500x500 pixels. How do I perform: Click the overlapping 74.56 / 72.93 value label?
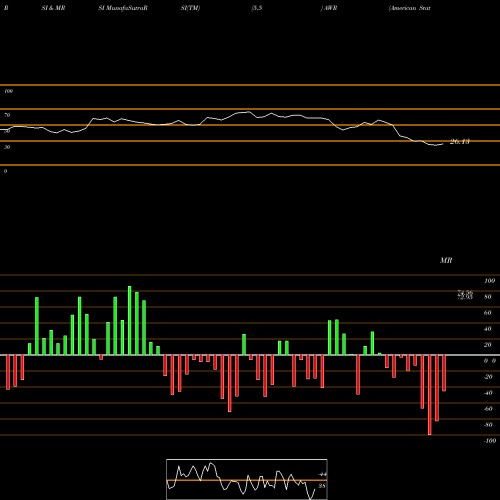coord(465,295)
